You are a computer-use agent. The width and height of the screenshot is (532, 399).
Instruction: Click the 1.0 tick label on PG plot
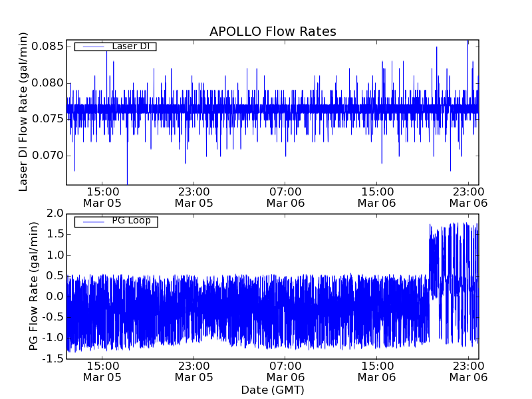tap(55, 255)
